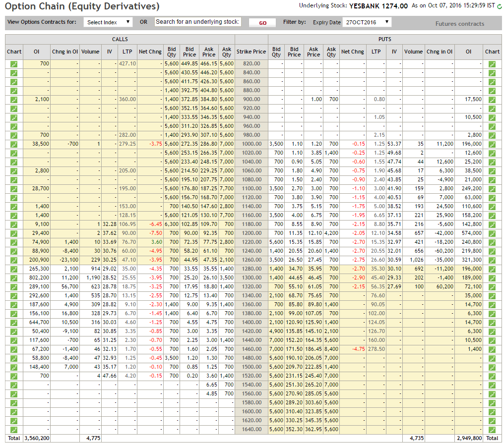Click puts volume 1,026 at strike 1260
Viewport: 504px width, 445px height.
pos(417,260)
